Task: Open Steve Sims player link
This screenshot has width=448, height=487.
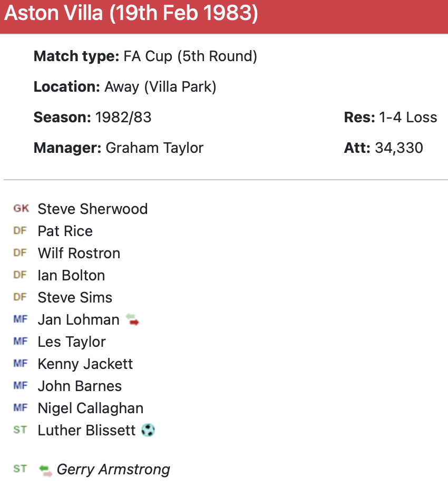Action: (x=75, y=298)
